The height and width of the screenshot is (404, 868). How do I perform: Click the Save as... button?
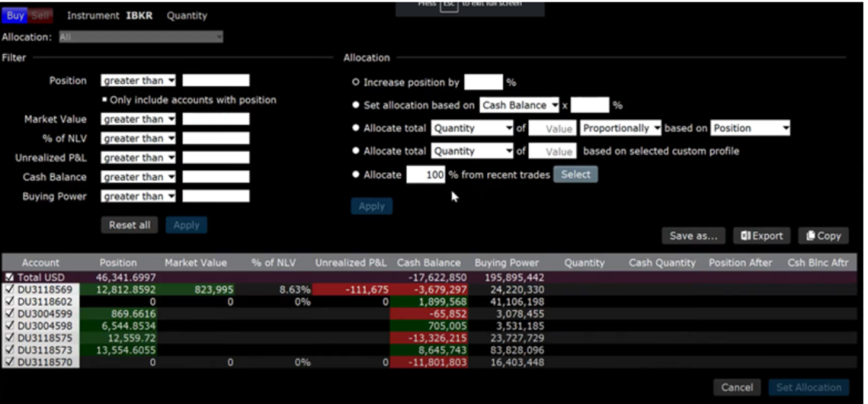coord(693,236)
